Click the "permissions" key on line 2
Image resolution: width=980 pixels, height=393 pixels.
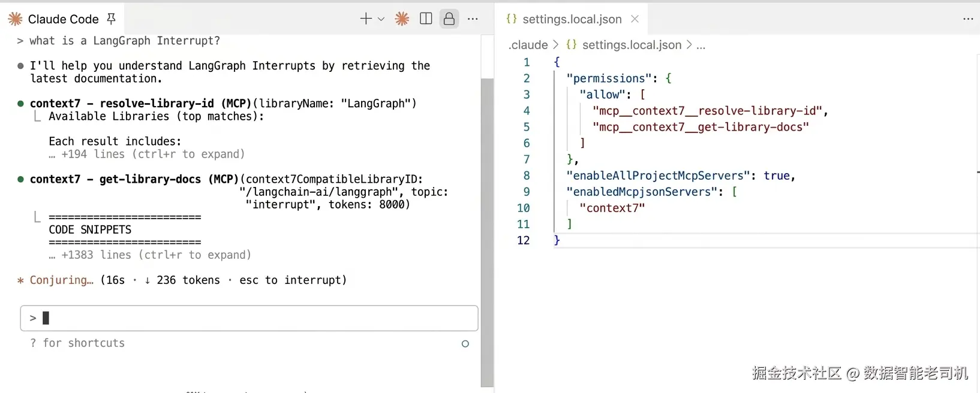click(x=609, y=78)
